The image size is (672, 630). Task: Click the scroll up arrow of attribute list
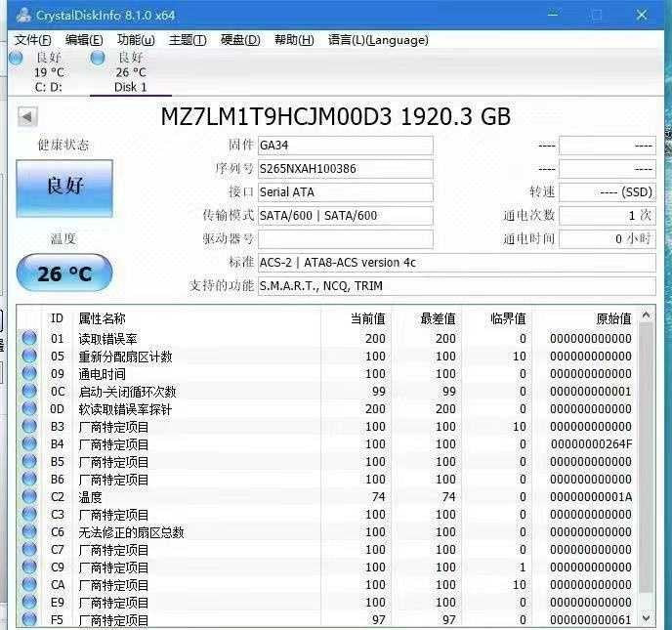click(x=647, y=315)
